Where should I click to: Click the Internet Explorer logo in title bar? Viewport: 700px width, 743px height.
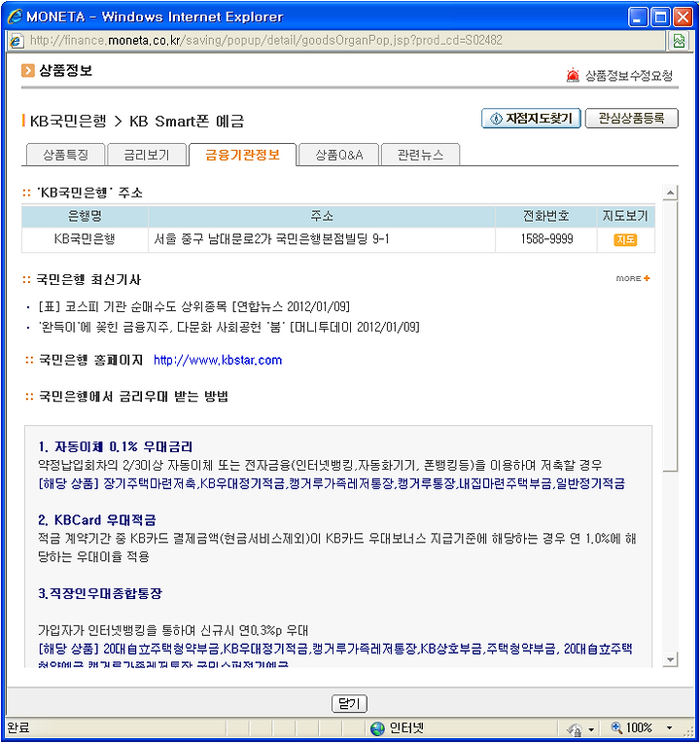15,18
